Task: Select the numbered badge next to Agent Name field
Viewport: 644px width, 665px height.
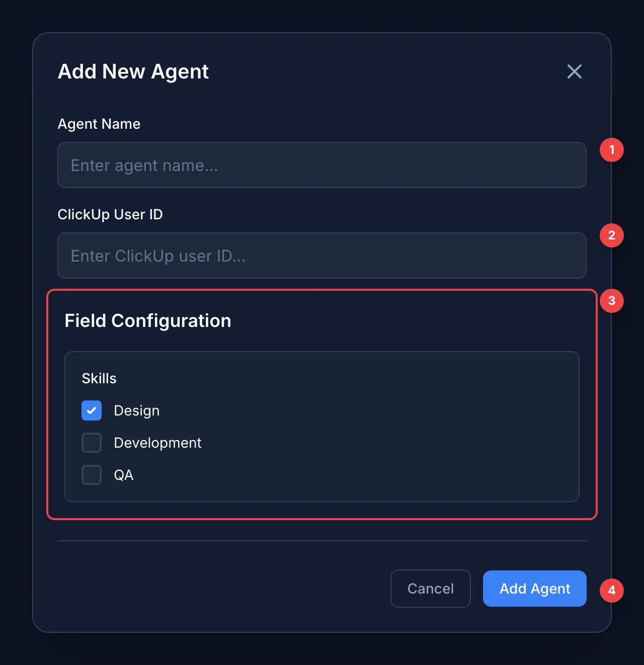Action: (611, 149)
